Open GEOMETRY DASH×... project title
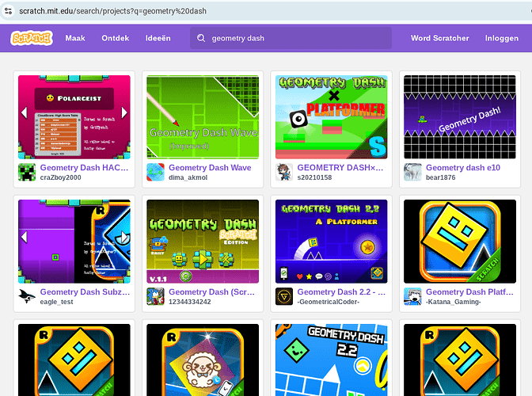Image resolution: width=532 pixels, height=396 pixels. pyautogui.click(x=340, y=168)
